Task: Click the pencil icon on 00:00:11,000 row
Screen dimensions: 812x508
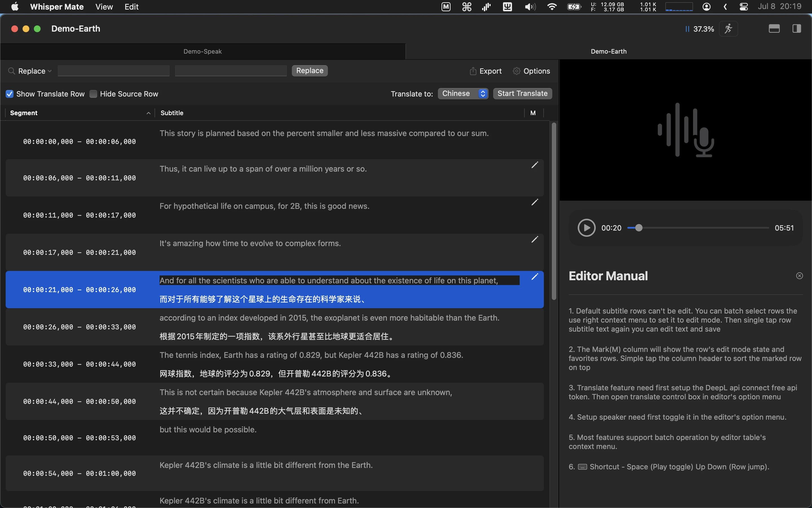Action: pyautogui.click(x=535, y=202)
